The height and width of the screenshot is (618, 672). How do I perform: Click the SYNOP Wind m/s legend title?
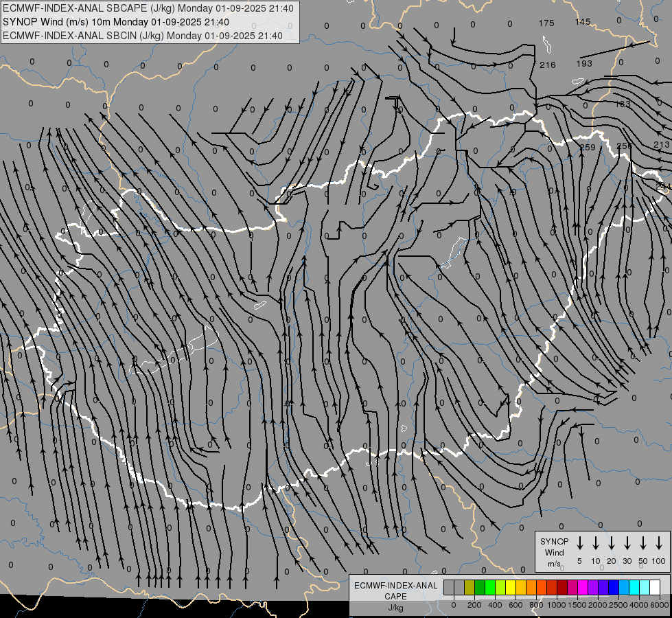point(554,552)
